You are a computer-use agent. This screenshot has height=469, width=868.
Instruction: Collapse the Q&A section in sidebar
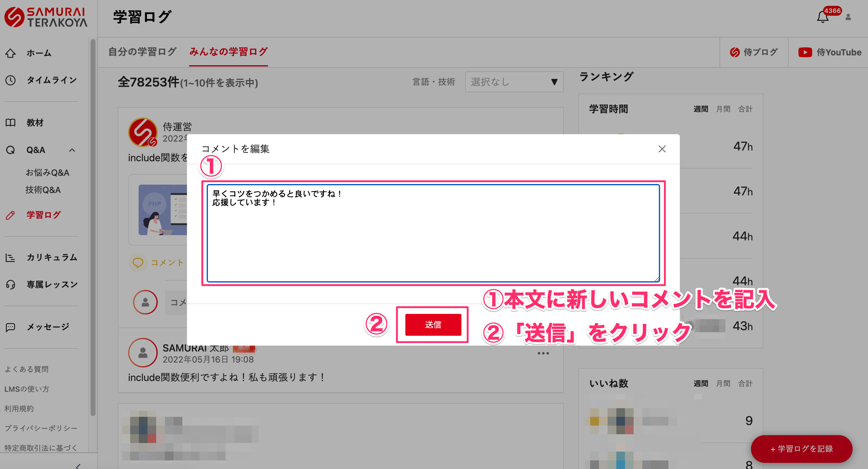72,150
